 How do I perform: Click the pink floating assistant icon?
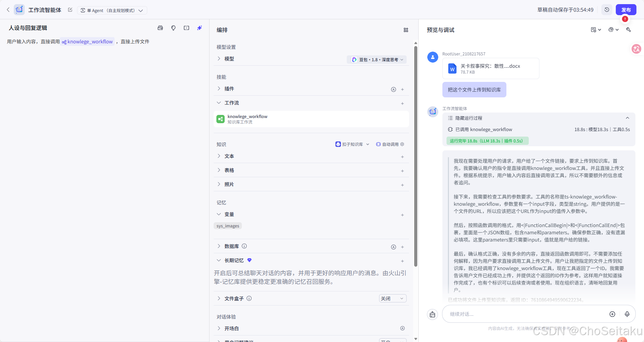tap(636, 49)
